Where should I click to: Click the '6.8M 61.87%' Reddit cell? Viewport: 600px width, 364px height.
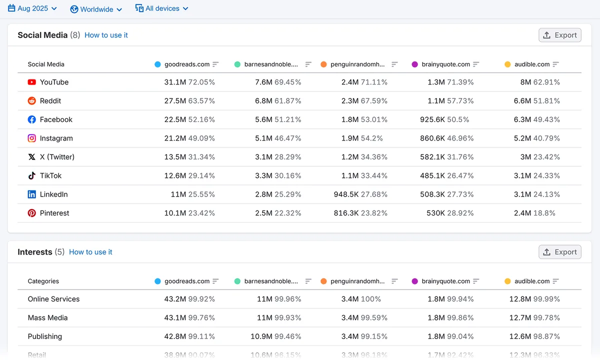click(278, 101)
